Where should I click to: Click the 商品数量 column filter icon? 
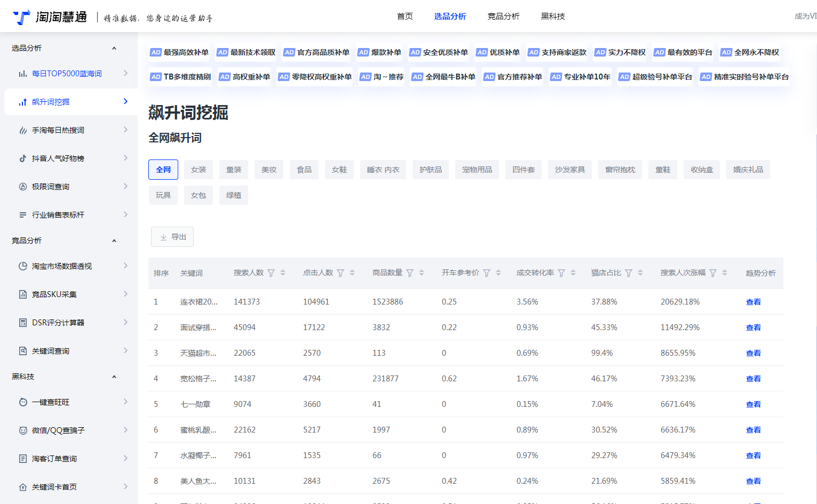tap(410, 273)
